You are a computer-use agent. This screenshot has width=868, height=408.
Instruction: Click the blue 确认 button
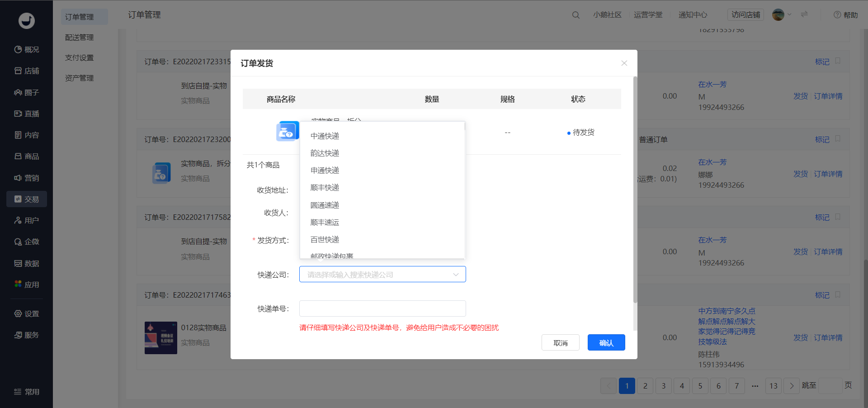pos(606,343)
